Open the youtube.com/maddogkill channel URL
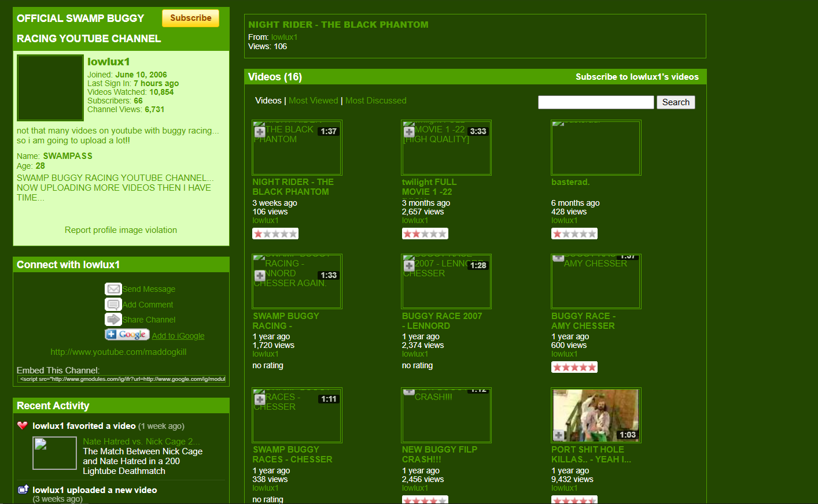Image resolution: width=818 pixels, height=504 pixels. click(x=119, y=352)
